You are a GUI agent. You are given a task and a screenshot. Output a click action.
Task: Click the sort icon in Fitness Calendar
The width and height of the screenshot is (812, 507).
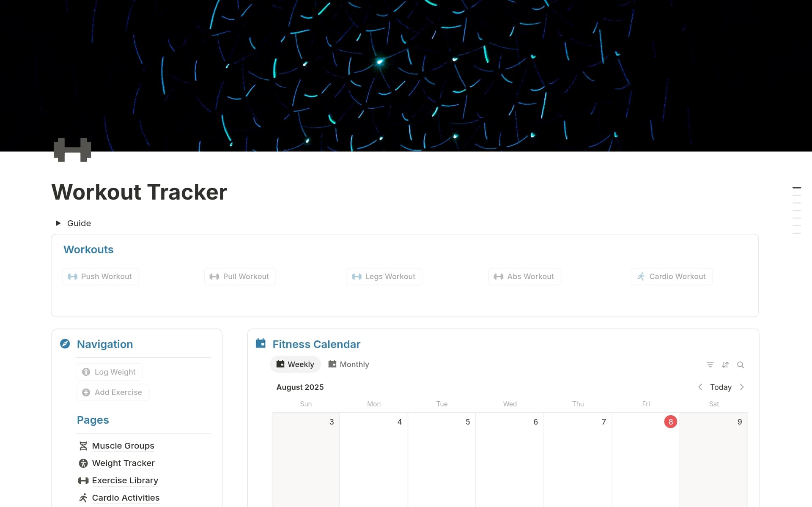coord(726,364)
